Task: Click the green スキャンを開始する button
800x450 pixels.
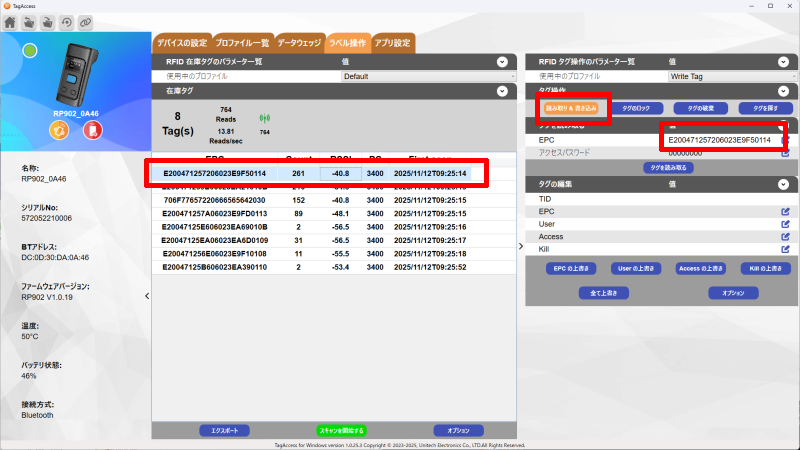Action: pos(341,430)
